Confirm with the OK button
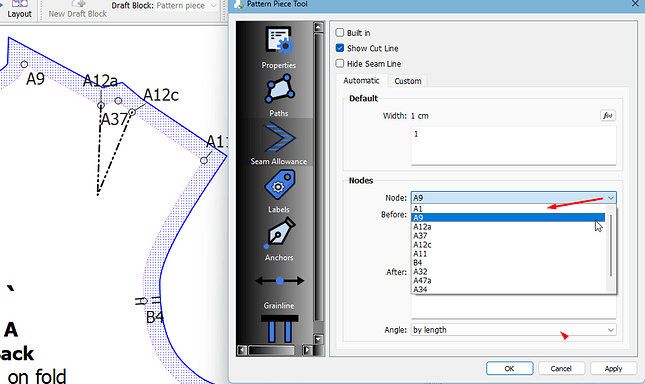This screenshot has width=645, height=384. [509, 368]
